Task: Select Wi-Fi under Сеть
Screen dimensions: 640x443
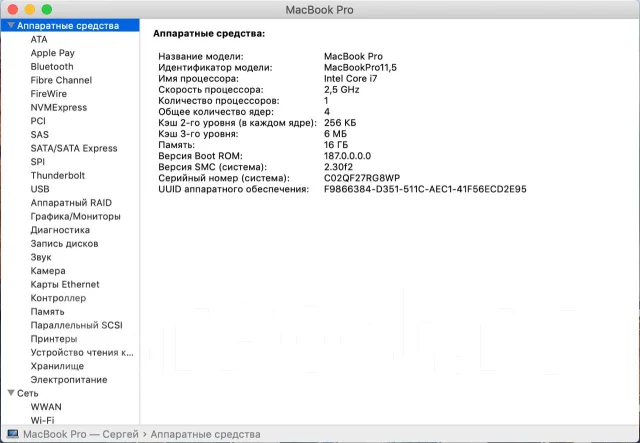Action: (42, 420)
